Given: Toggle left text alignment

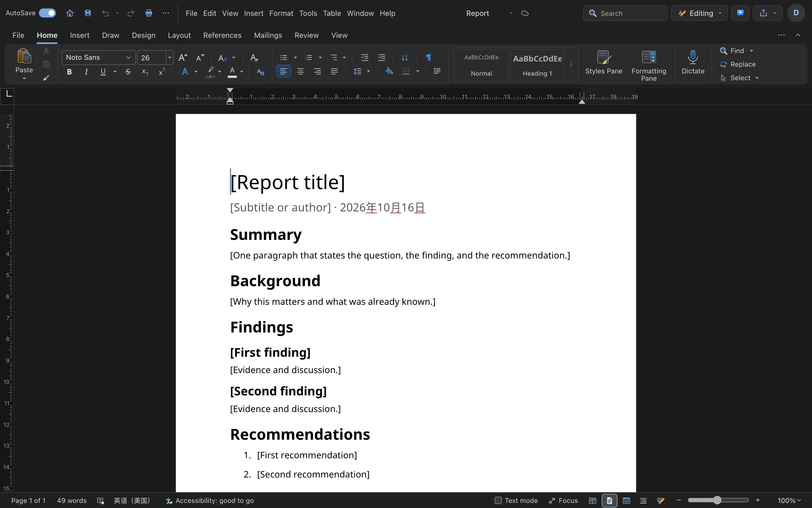Looking at the screenshot, I should 284,72.
